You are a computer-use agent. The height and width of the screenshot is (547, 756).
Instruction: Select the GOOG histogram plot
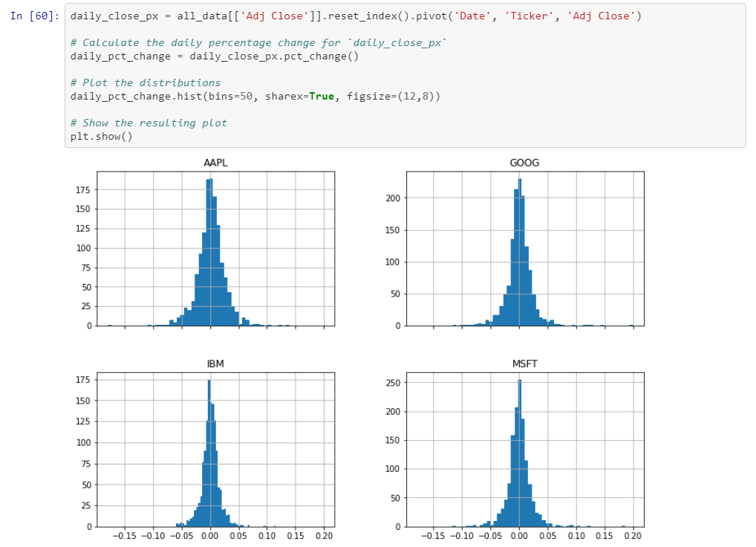pyautogui.click(x=524, y=247)
